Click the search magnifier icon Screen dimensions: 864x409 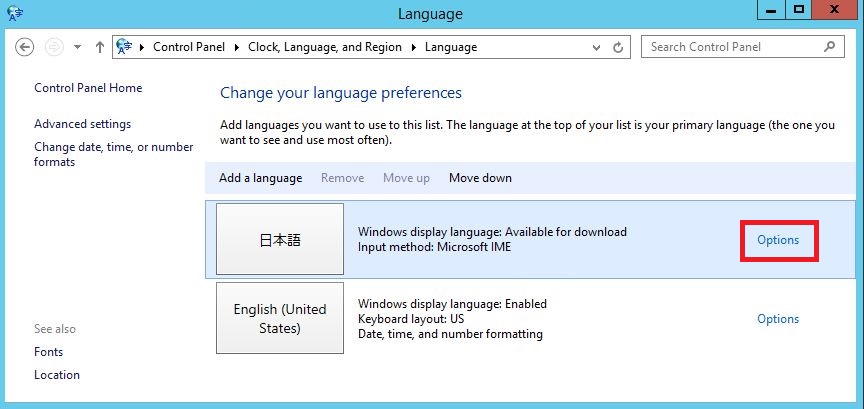[x=829, y=46]
